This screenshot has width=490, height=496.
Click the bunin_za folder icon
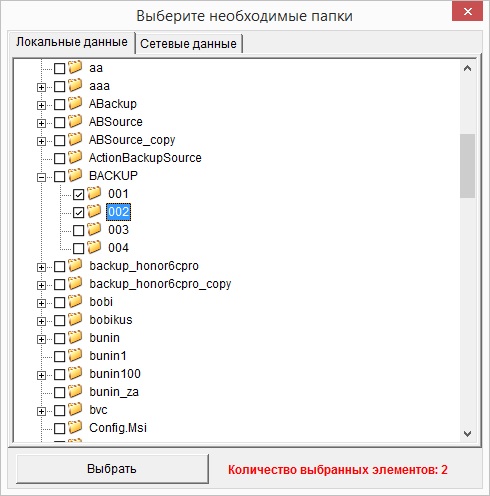75,391
